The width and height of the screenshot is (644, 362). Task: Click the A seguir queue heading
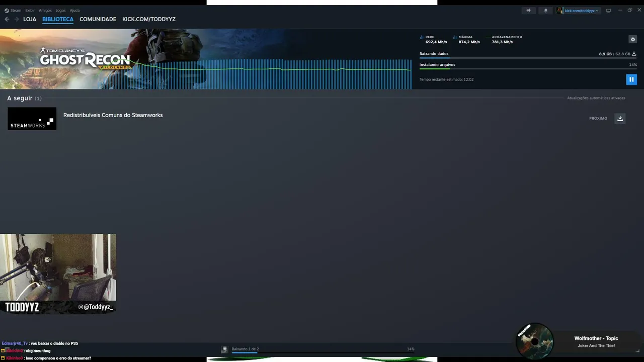[24, 98]
